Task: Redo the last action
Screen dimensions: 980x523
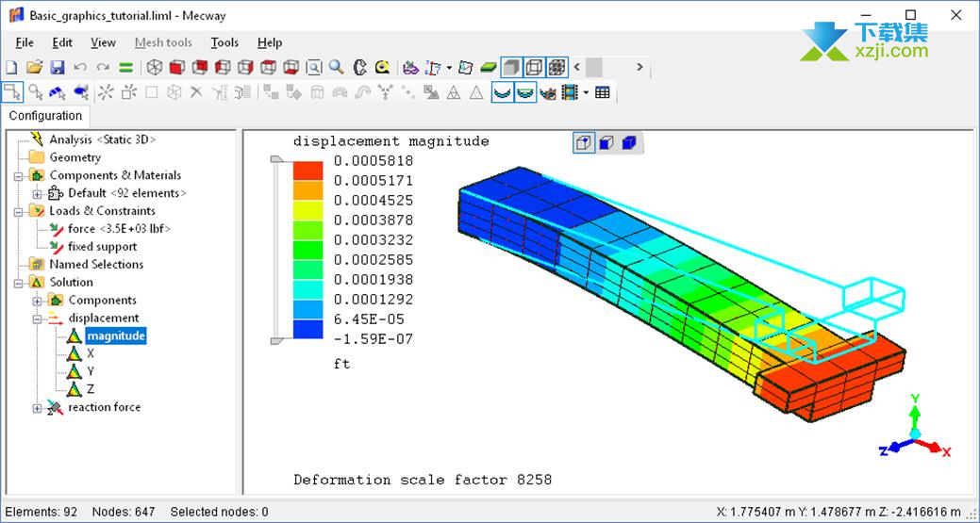Action: pos(103,67)
